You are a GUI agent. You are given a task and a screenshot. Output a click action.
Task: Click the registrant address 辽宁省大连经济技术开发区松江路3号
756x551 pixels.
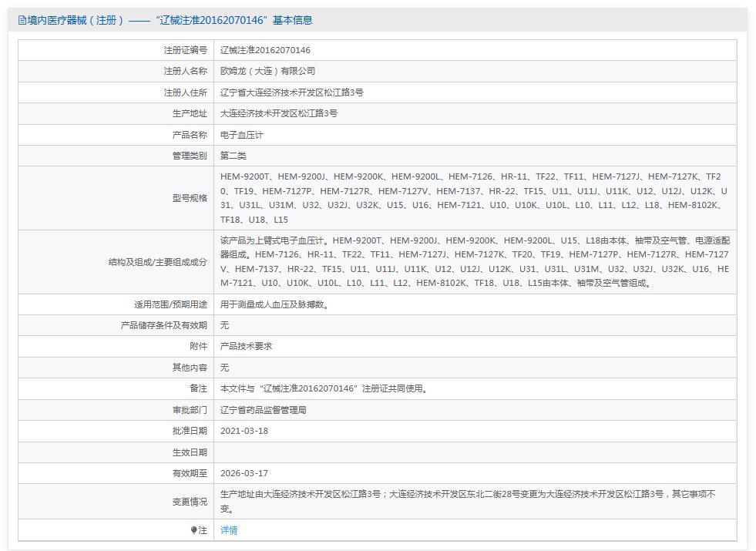point(291,92)
